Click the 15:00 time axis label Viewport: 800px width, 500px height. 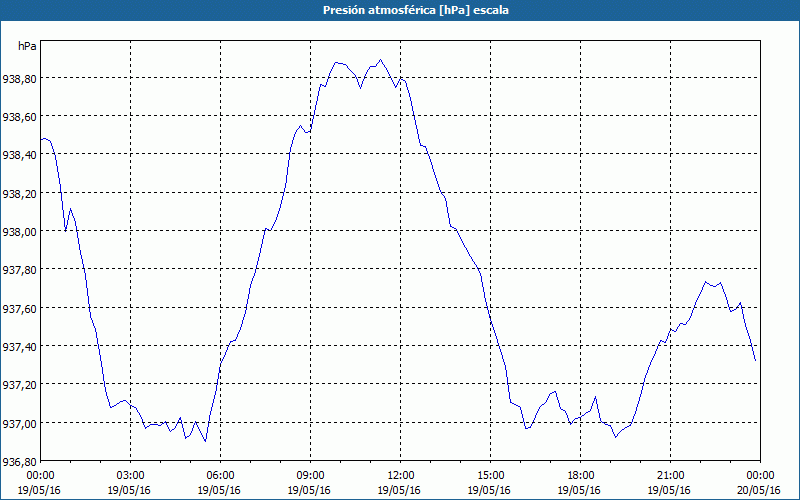click(490, 476)
